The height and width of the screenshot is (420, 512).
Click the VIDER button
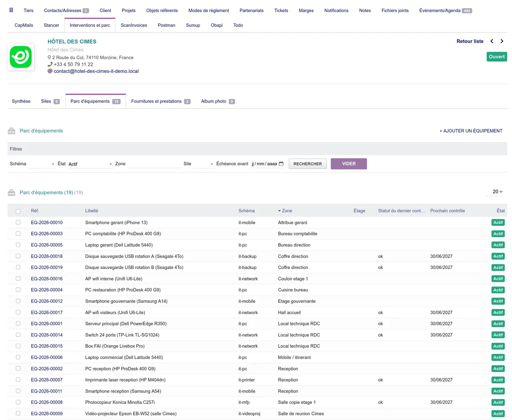(x=349, y=164)
